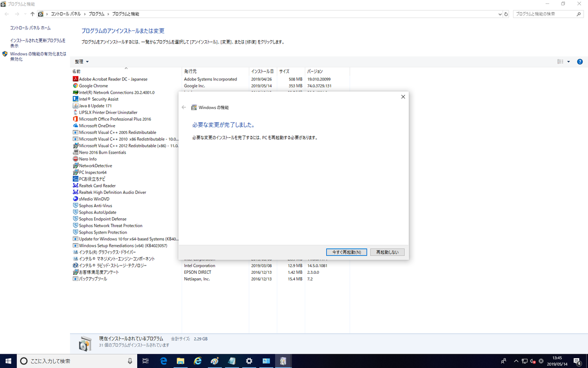Select Microsoft Office Professional Plus 2016 icon
The width and height of the screenshot is (588, 368).
tap(75, 119)
